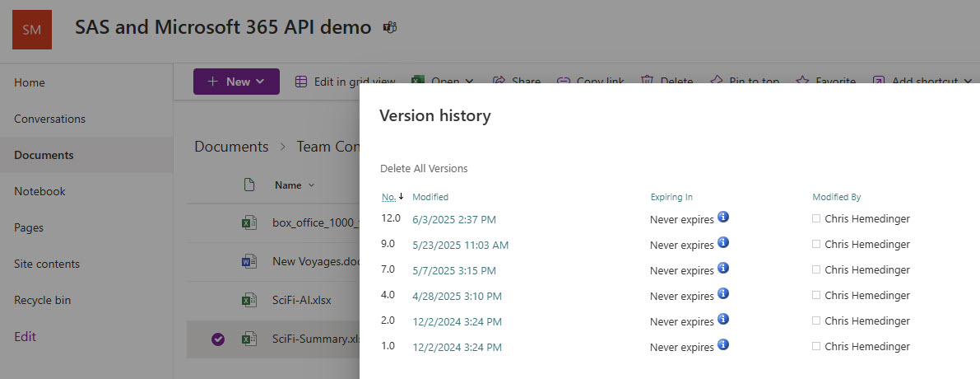980x379 pixels.
Task: Click the Excel icon next to SciFi-AI.xlsx
Action: (248, 300)
